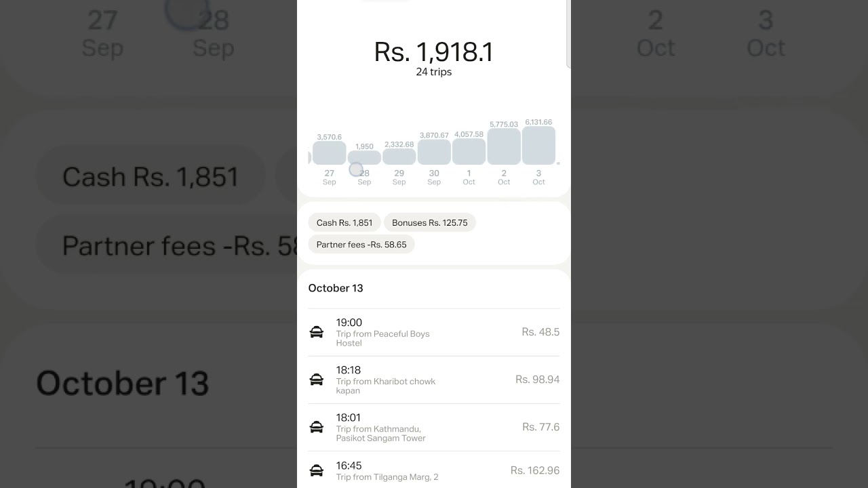
Task: Click the Rs. 98.94 trip amount
Action: (537, 380)
